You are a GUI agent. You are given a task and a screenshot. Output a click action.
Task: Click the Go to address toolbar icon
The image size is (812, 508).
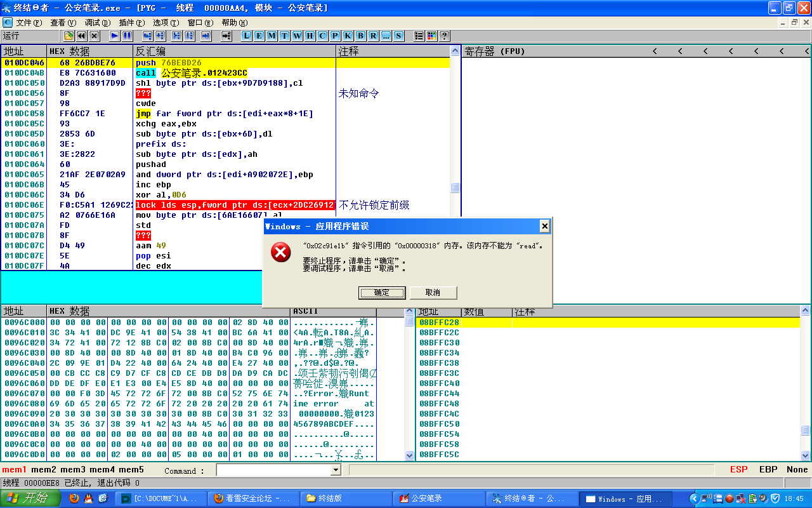coord(226,36)
